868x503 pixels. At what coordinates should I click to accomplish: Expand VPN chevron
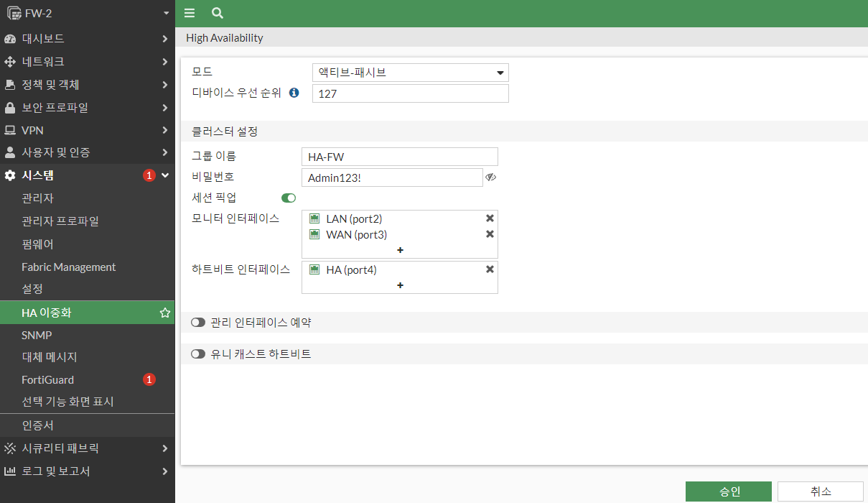tap(165, 130)
